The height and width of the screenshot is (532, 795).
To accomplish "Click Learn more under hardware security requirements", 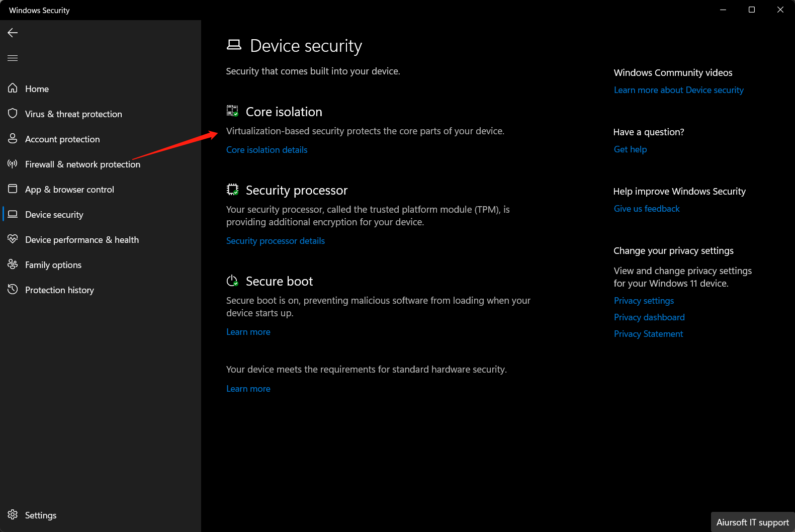I will (248, 389).
